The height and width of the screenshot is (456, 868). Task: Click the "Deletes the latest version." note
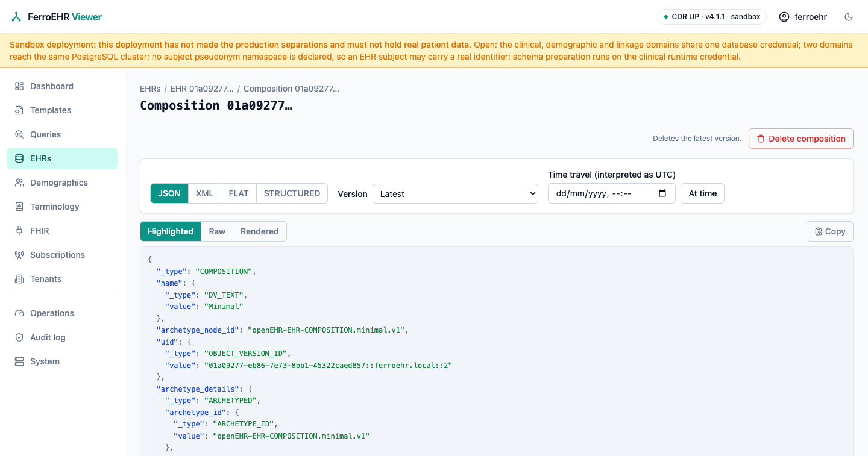pos(697,139)
